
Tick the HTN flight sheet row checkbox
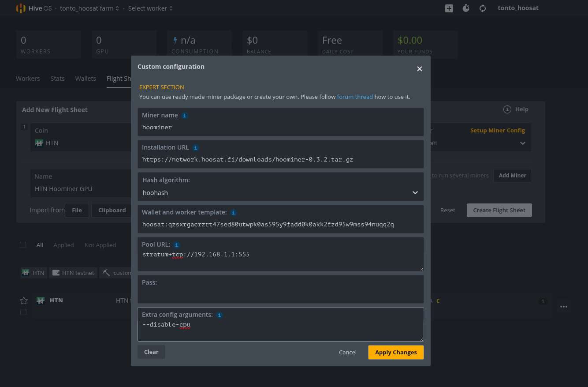pyautogui.click(x=23, y=312)
